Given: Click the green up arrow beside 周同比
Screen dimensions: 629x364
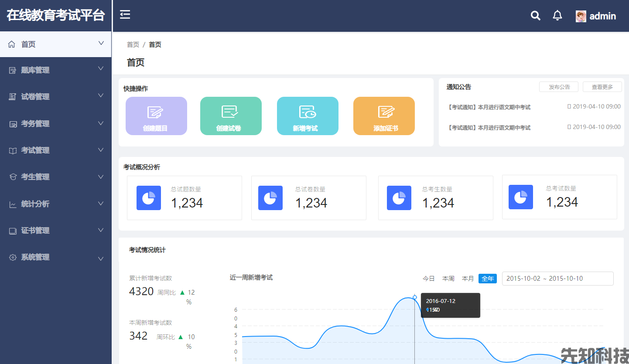Looking at the screenshot, I should point(183,292).
